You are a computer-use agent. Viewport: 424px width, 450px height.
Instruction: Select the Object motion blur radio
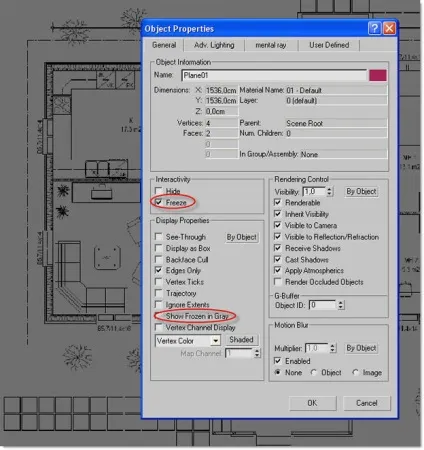(313, 372)
